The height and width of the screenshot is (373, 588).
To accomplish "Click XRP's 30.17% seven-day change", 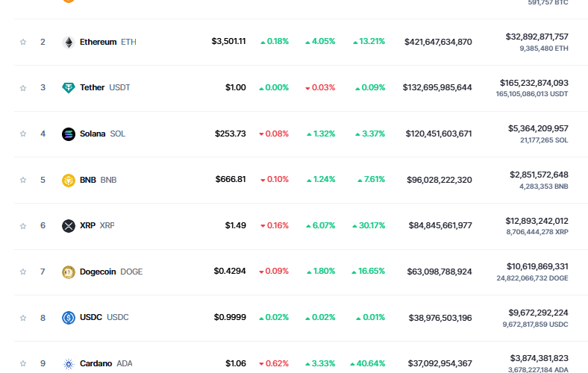I will (x=369, y=225).
